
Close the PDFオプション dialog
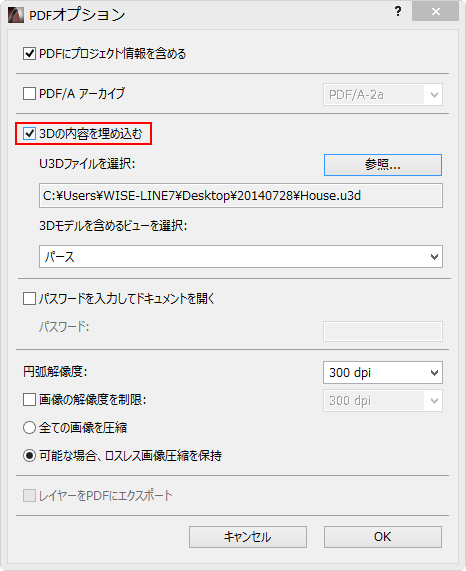click(x=435, y=12)
